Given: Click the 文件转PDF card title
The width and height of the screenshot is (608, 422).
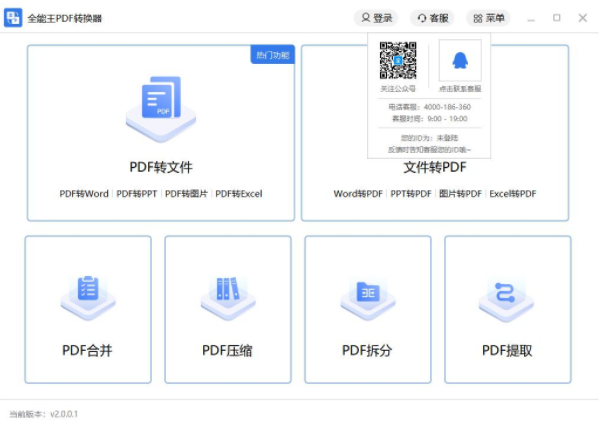Looking at the screenshot, I should pos(435,167).
